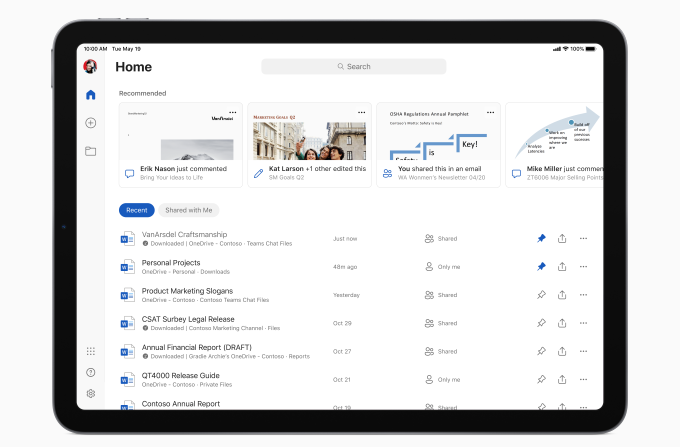Share Personal Projects via share icon
Viewport: 680px width, 447px height.
click(562, 266)
